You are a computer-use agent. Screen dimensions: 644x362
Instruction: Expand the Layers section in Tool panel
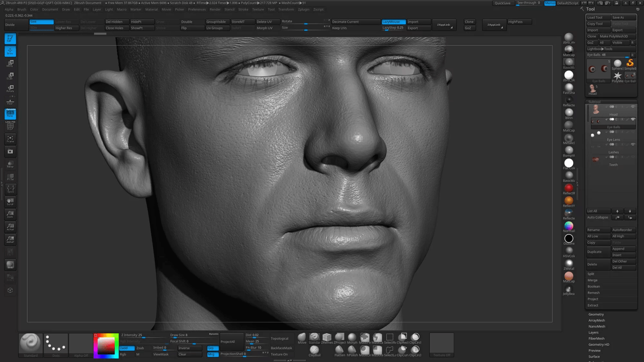click(x=593, y=333)
